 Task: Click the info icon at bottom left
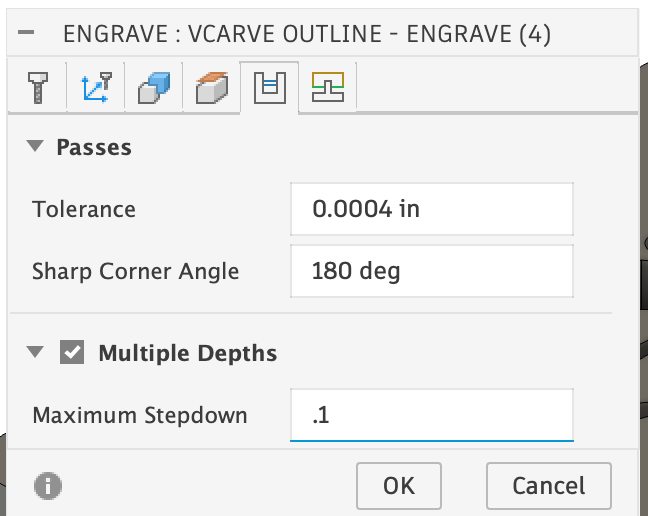[x=47, y=486]
